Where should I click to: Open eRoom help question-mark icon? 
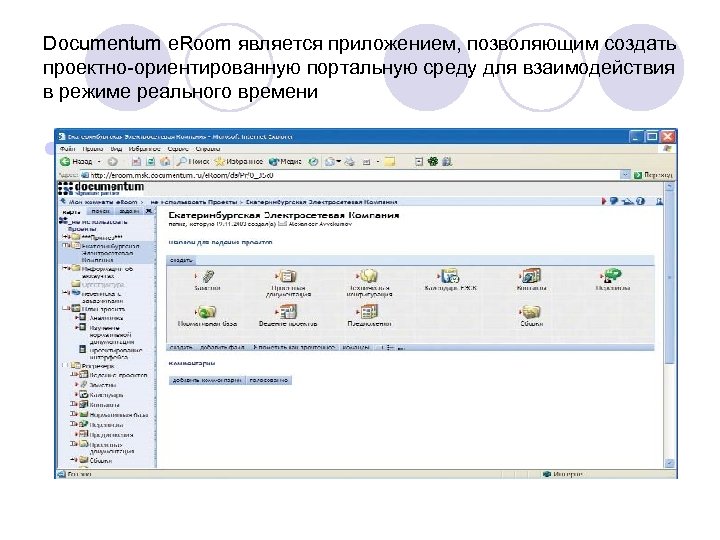tap(640, 201)
